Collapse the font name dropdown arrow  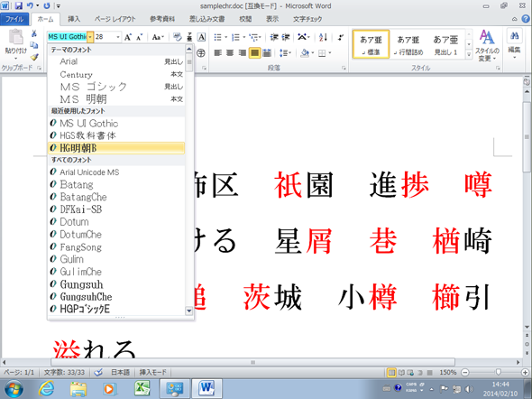90,37
